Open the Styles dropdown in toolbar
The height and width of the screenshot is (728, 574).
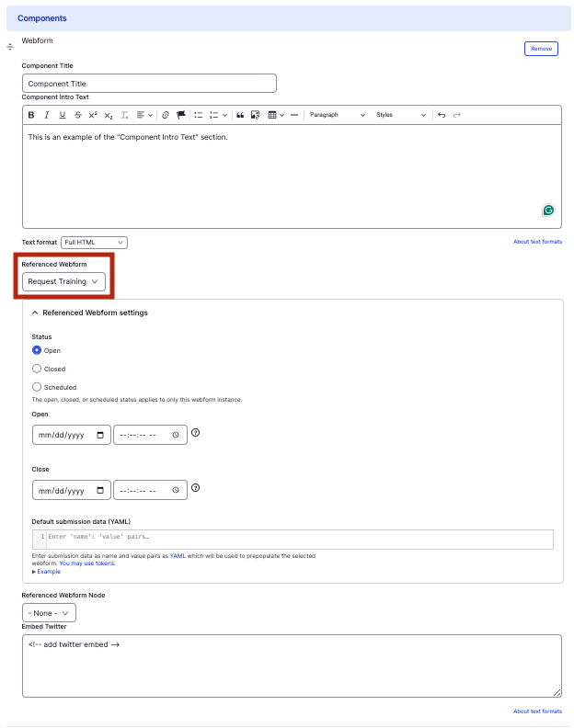[x=401, y=115]
